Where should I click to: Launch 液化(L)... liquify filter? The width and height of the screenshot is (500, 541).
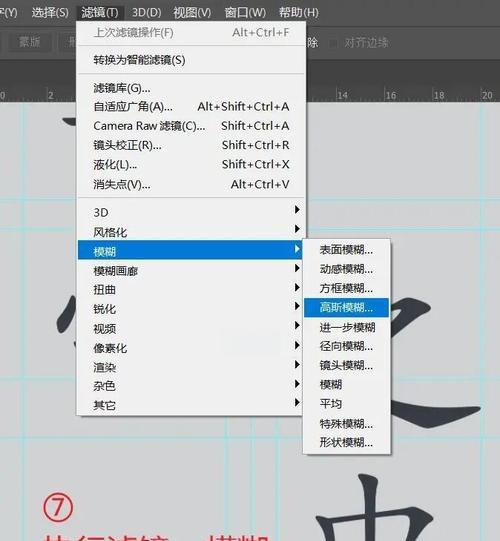pos(191,165)
